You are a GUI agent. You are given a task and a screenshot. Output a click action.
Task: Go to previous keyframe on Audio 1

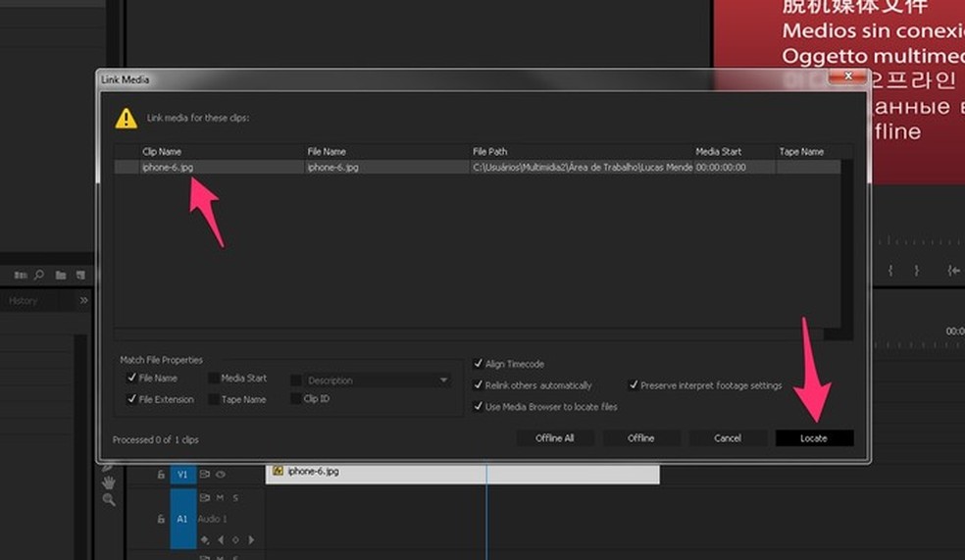point(221,539)
